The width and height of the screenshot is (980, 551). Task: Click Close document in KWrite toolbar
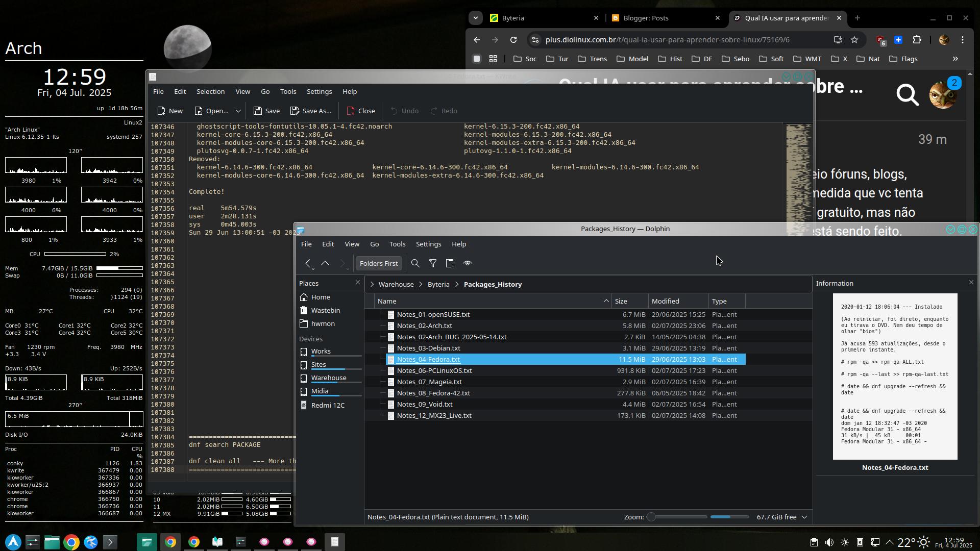point(360,111)
